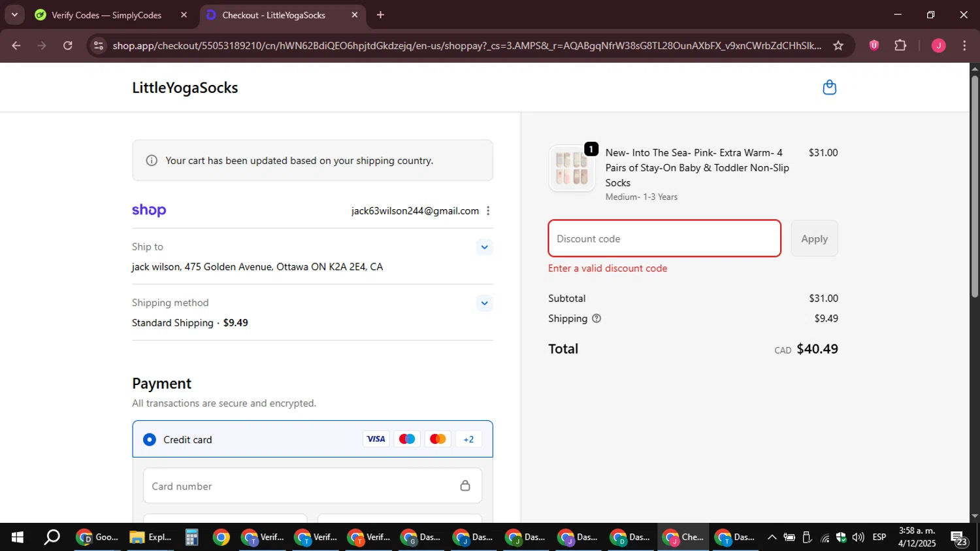Click the shipping address text line
The height and width of the screenshot is (551, 980).
[x=257, y=267]
